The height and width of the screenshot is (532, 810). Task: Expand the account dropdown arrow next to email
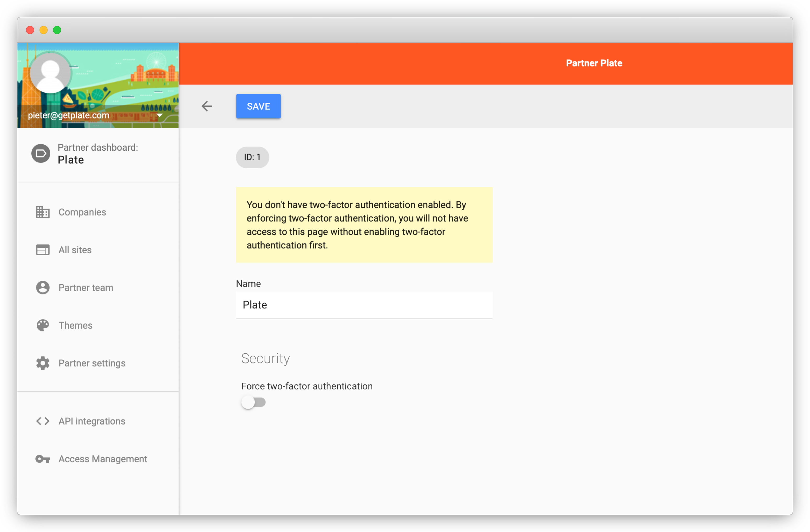click(160, 116)
